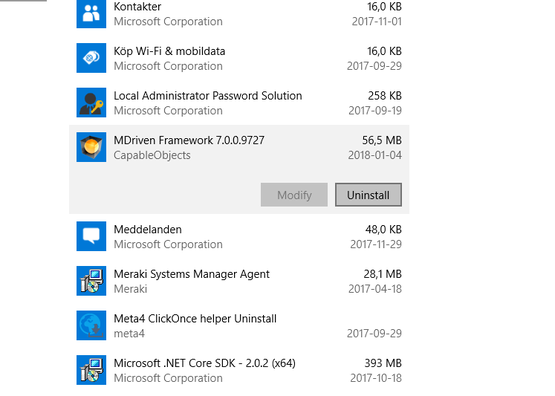Click the greyed-out Modify button
The height and width of the screenshot is (396, 555).
[x=294, y=195]
